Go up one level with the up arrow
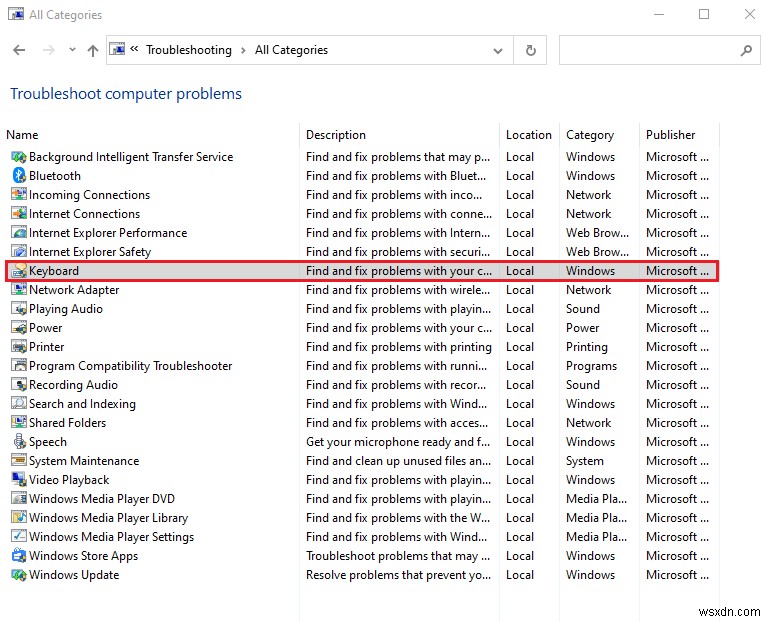This screenshot has width=772, height=622. point(93,50)
